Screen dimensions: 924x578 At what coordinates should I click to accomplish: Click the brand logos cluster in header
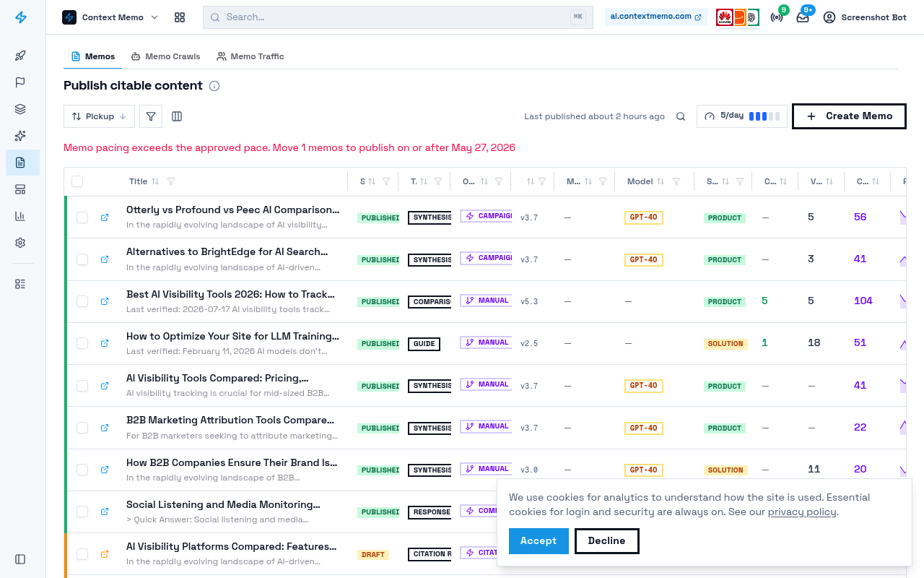(738, 17)
